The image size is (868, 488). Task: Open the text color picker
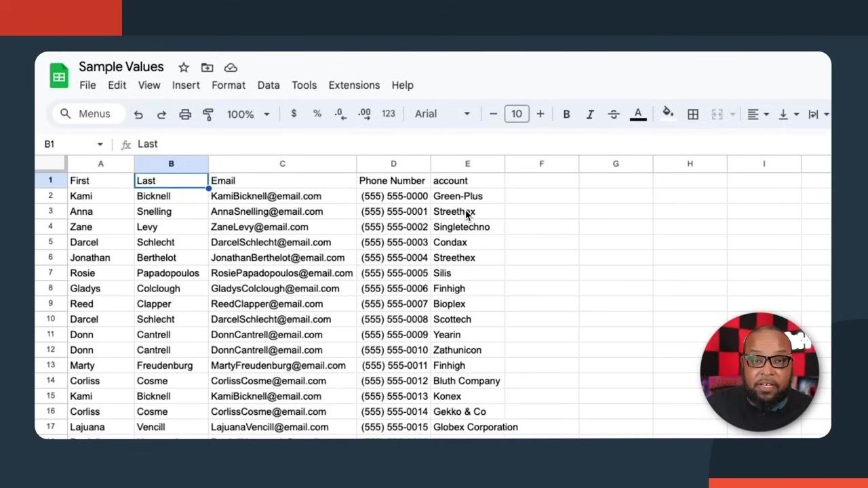click(x=638, y=115)
